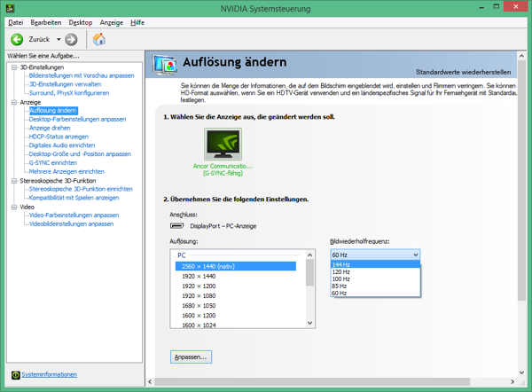Click the Auflösung ändern header icon
This screenshot has width=532, height=392.
pyautogui.click(x=165, y=65)
